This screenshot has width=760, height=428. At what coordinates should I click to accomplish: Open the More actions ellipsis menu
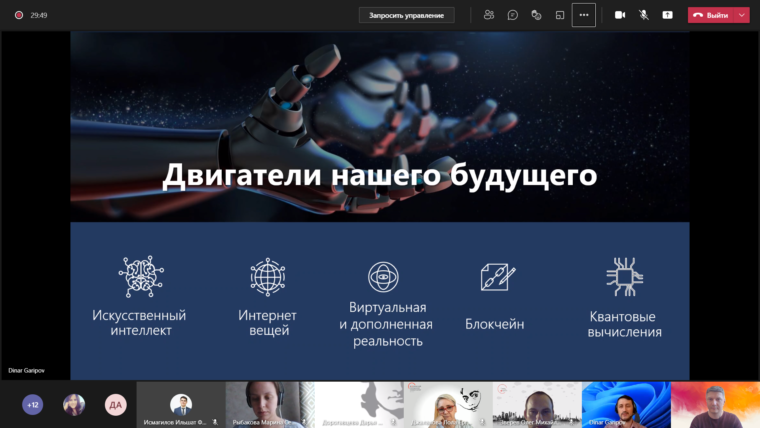tap(584, 15)
